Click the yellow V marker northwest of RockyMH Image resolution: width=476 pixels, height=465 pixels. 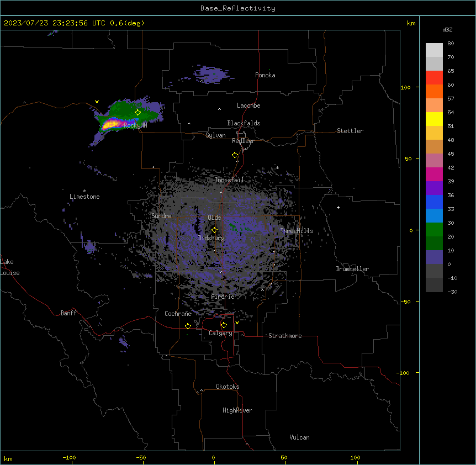click(97, 102)
